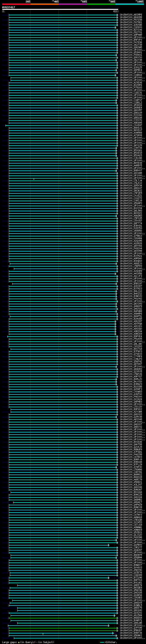The width and height of the screenshot is (146, 644).
Task: Select the UniRef100_C9JEH7 label
Action: click(x=131, y=125)
